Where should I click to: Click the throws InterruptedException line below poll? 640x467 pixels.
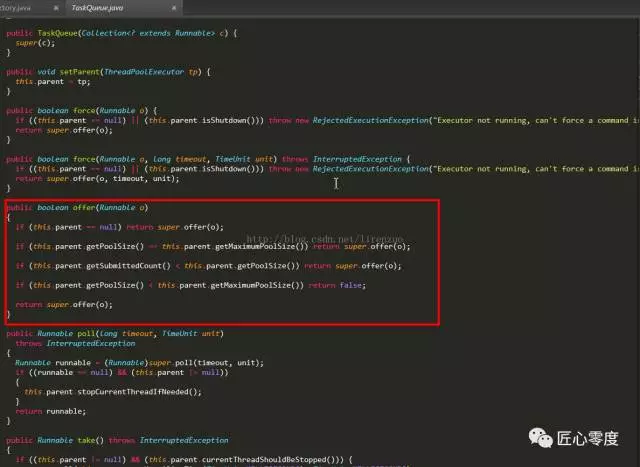click(x=76, y=343)
